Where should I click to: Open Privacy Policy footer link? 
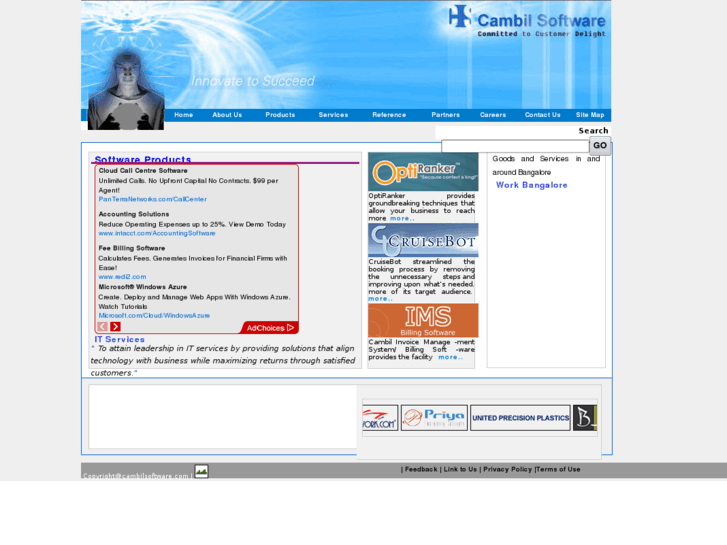pyautogui.click(x=507, y=469)
